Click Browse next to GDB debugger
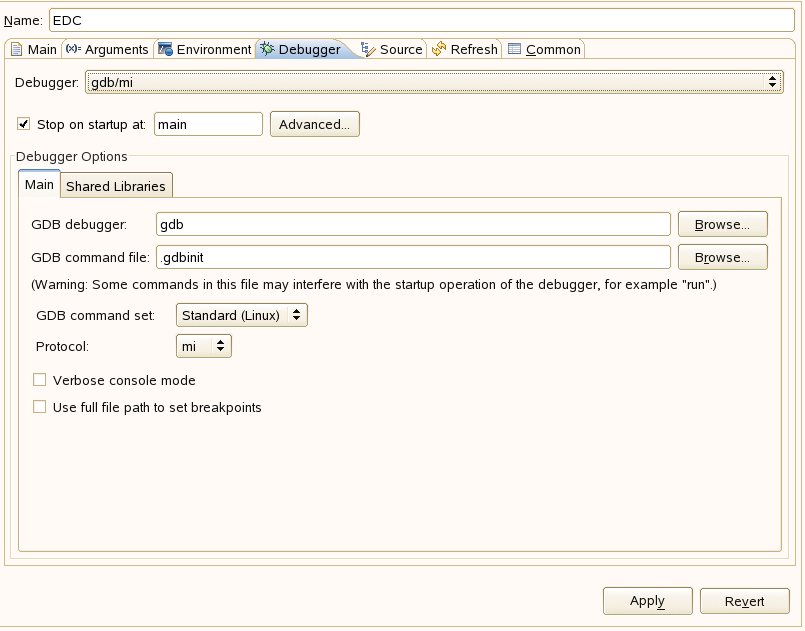 (721, 224)
